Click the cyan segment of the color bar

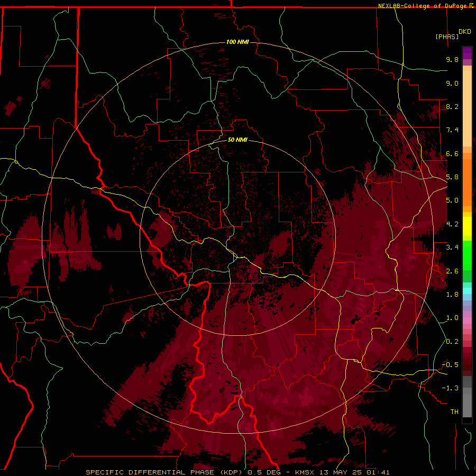pyautogui.click(x=467, y=290)
